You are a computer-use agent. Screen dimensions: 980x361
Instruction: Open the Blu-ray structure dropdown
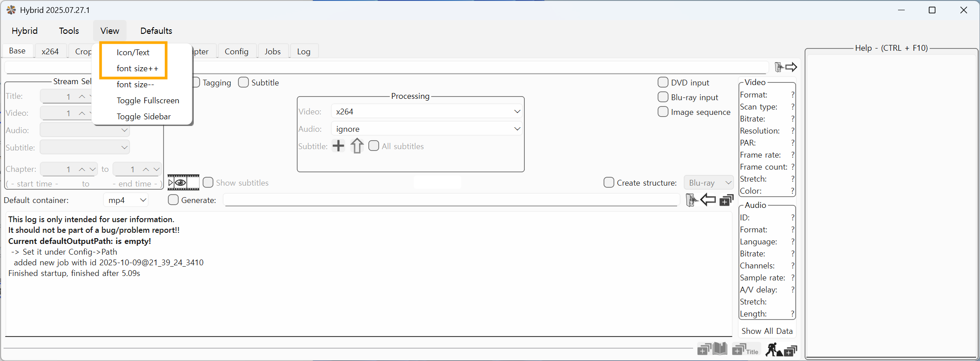pyautogui.click(x=709, y=183)
